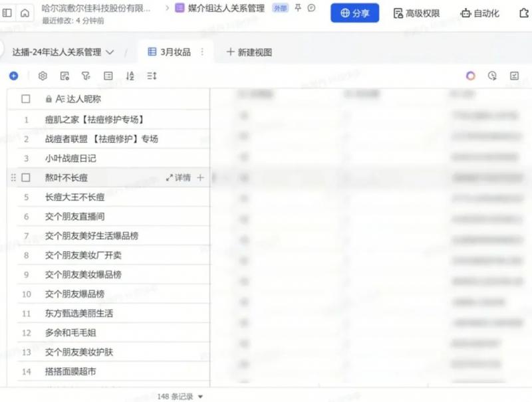Toggle the select-all checkbox in header
The width and height of the screenshot is (532, 402).
pyautogui.click(x=26, y=99)
